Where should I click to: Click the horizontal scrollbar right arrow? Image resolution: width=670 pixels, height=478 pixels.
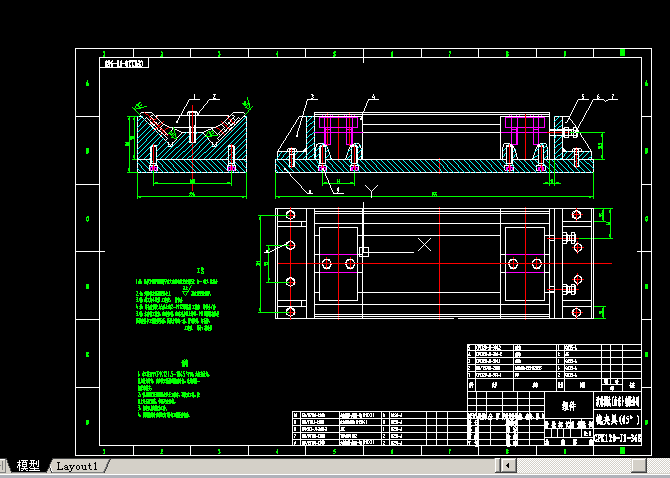click(661, 465)
